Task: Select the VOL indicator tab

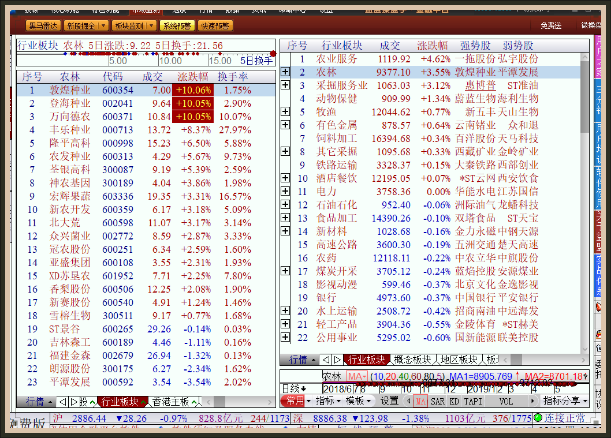Action: pos(506,401)
